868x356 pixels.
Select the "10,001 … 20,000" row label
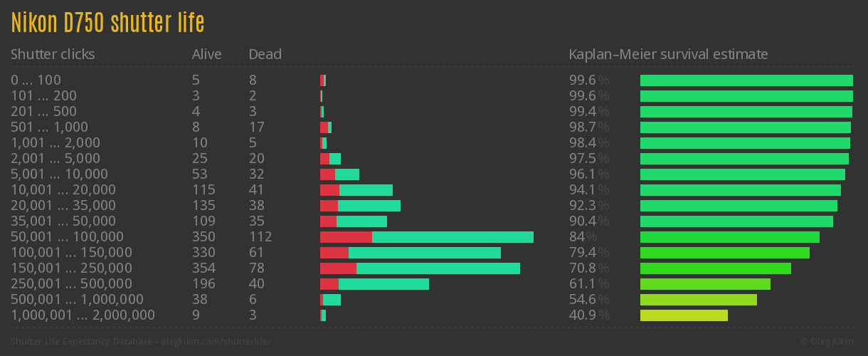coord(63,190)
